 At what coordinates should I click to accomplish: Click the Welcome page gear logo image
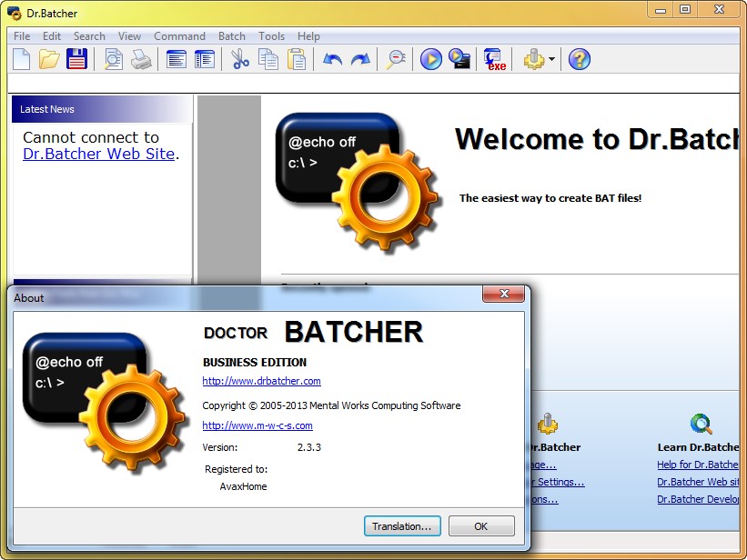(x=358, y=182)
